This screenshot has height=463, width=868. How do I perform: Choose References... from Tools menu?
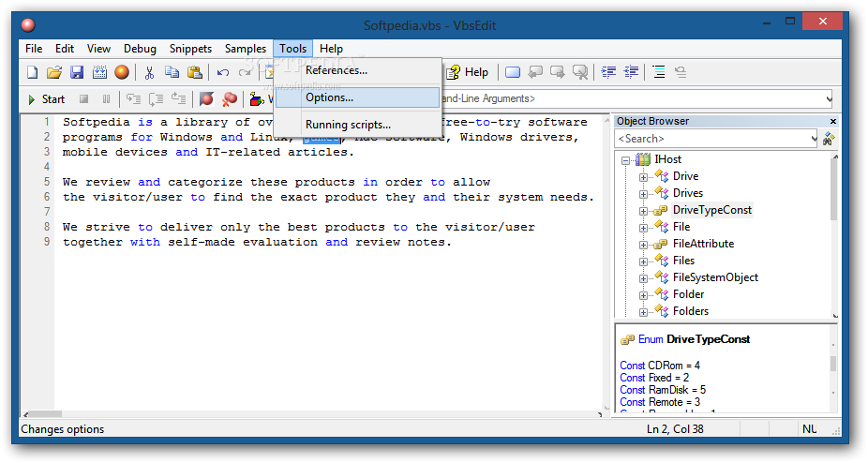point(358,70)
